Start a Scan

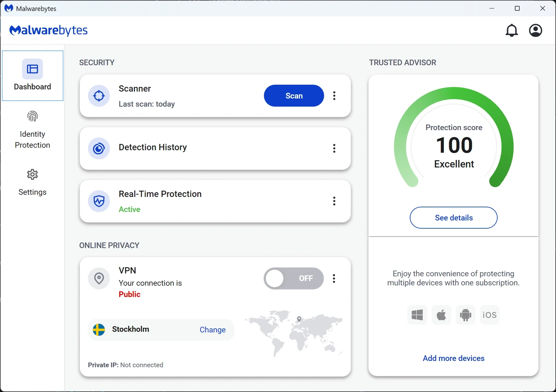294,96
